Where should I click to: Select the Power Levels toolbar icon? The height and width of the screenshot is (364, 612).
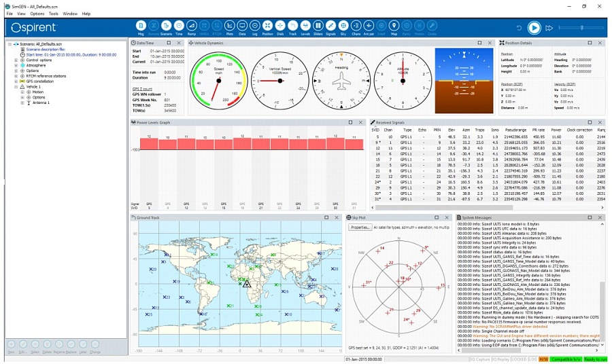[305, 26]
